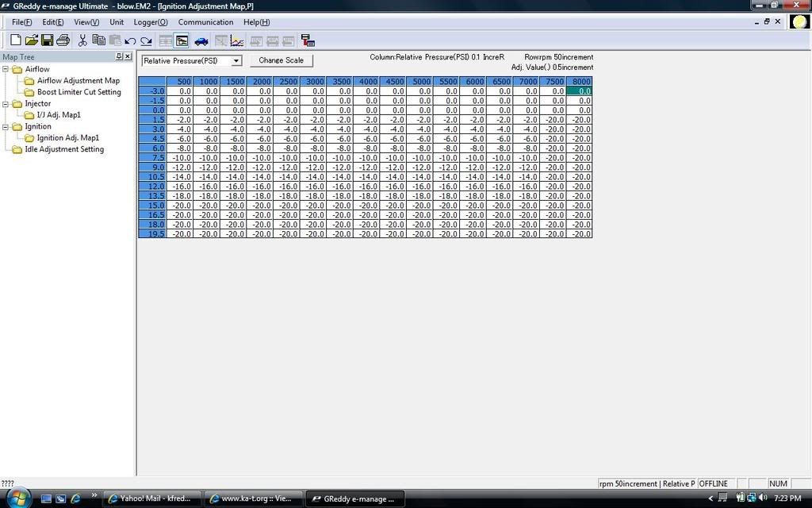Click cell at row 7.5, column 500
Screen dimensions: 812x508
point(179,158)
